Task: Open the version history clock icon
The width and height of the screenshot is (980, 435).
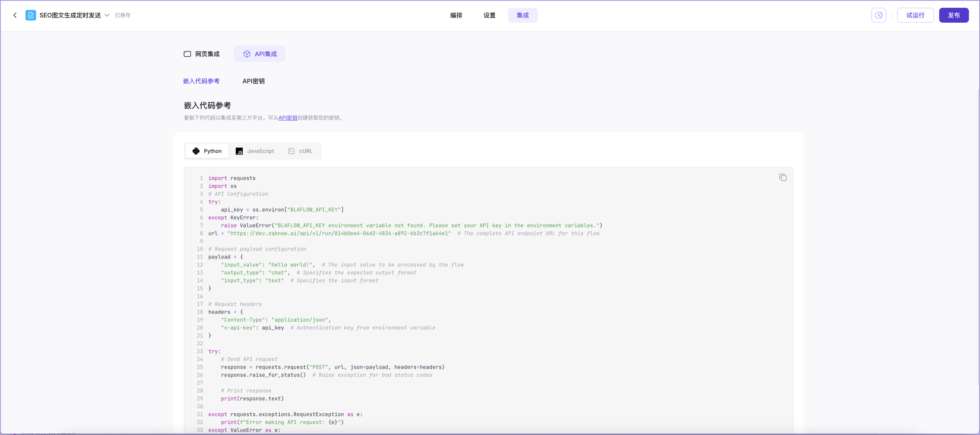Action: 878,15
